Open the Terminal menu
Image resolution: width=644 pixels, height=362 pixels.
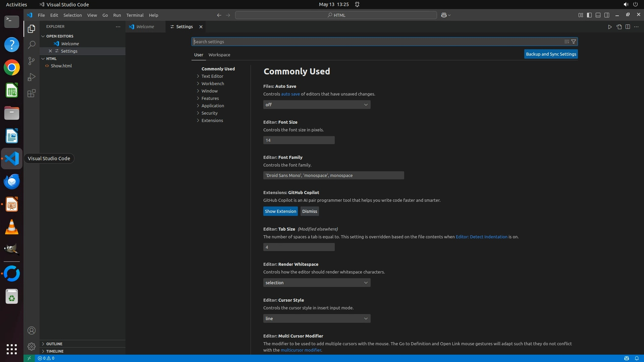click(x=135, y=15)
